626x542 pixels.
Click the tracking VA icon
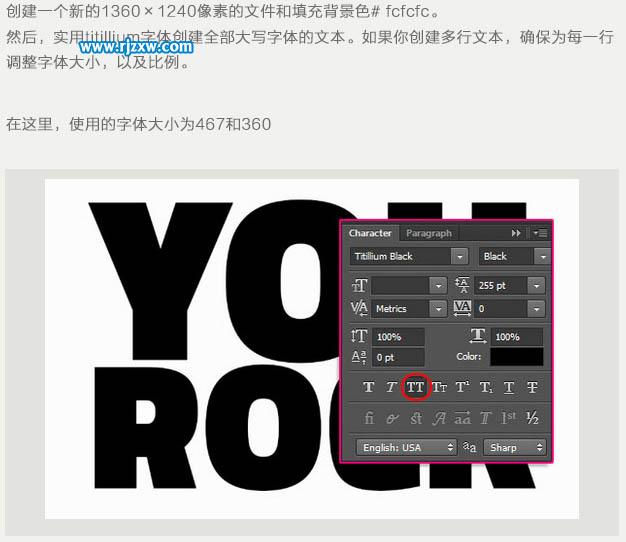(x=462, y=309)
